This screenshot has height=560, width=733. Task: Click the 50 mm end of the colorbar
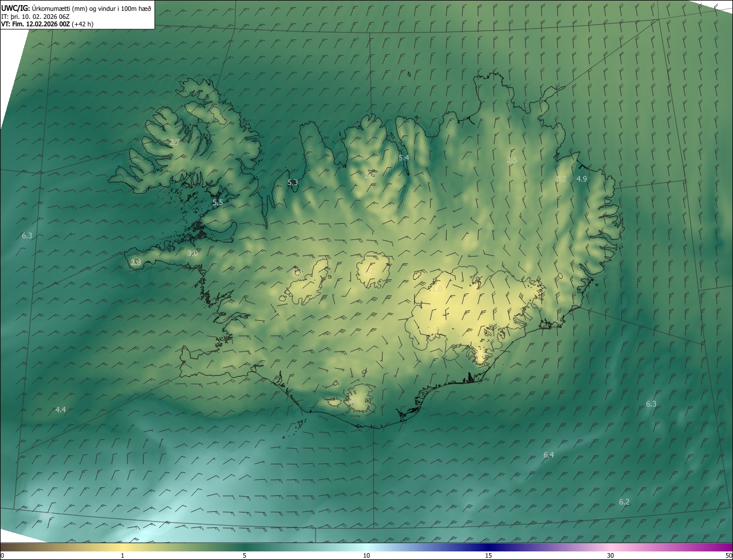point(728,555)
